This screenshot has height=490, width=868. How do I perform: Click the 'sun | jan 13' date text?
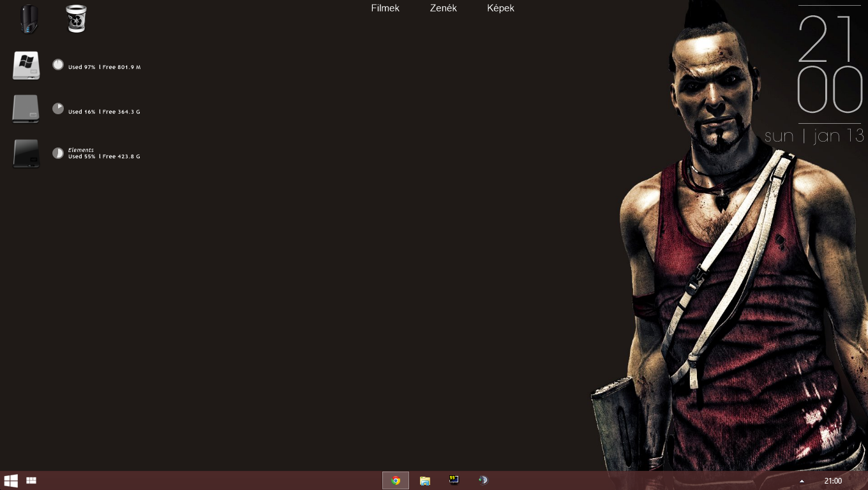(x=814, y=135)
